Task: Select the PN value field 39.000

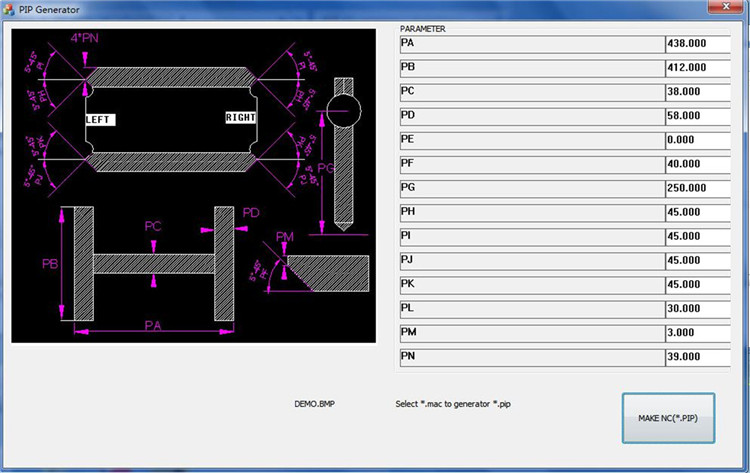Action: (x=697, y=356)
